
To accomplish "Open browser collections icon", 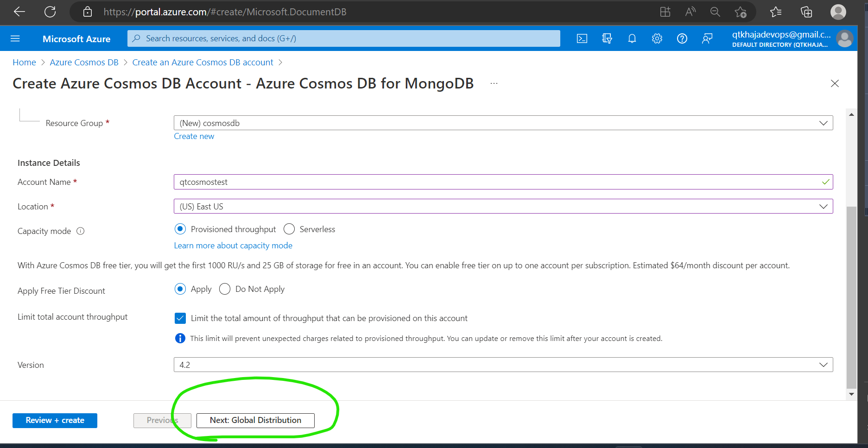I will (806, 12).
